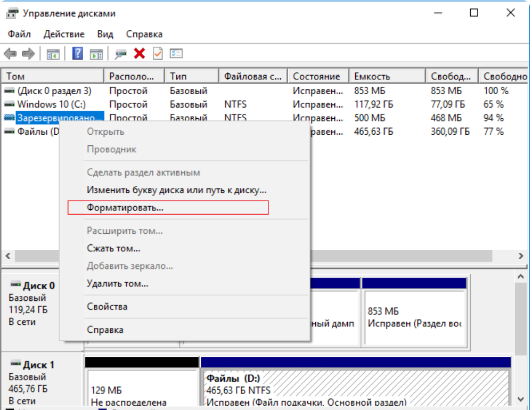Choose Удалить том... from context menu
Image resolution: width=532 pixels, height=410 pixels.
point(117,284)
